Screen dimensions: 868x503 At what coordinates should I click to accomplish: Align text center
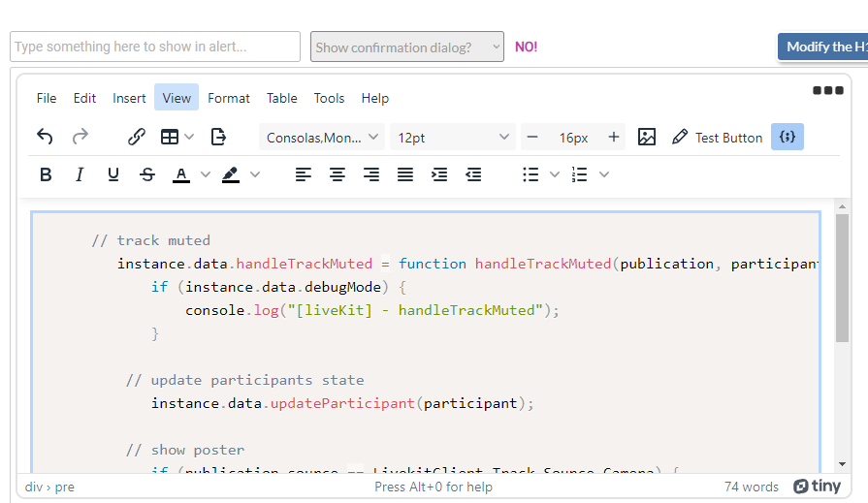click(338, 174)
